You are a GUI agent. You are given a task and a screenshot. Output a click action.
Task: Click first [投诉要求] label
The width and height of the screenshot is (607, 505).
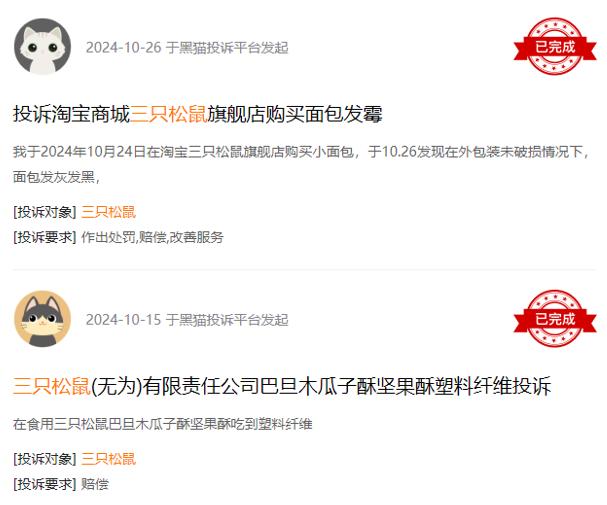point(45,237)
